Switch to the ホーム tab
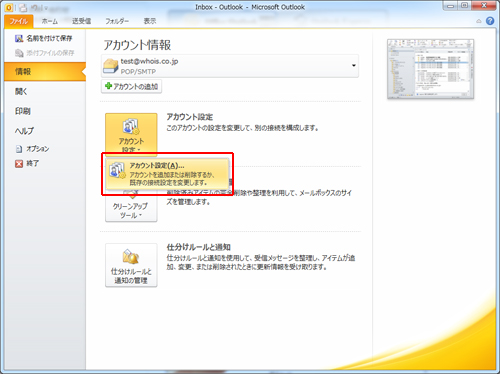The image size is (500, 374). click(x=50, y=21)
